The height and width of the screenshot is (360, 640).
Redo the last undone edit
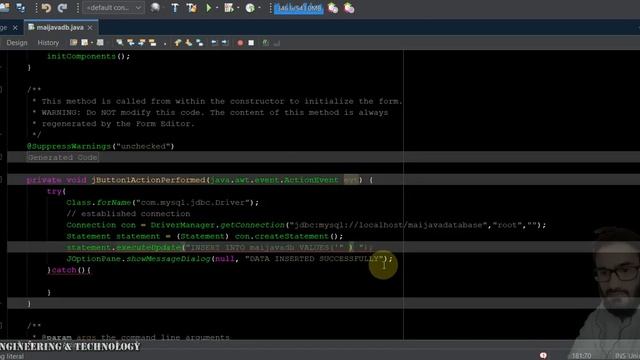tap(62, 8)
